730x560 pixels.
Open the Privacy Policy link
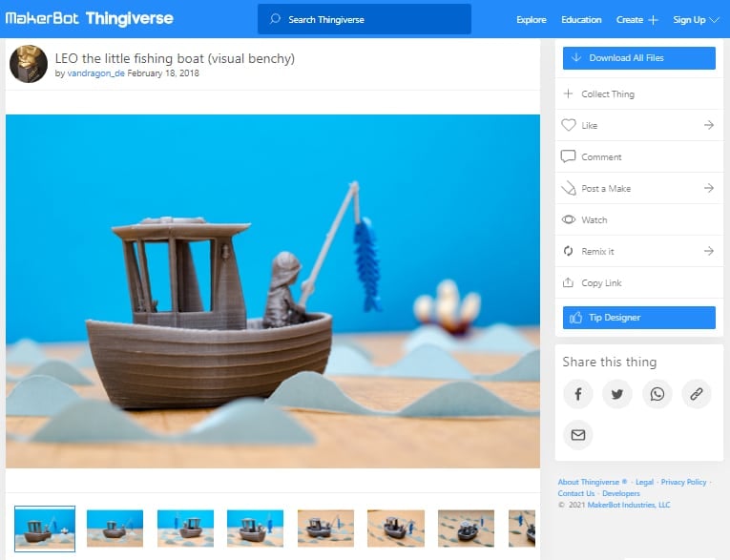(683, 482)
